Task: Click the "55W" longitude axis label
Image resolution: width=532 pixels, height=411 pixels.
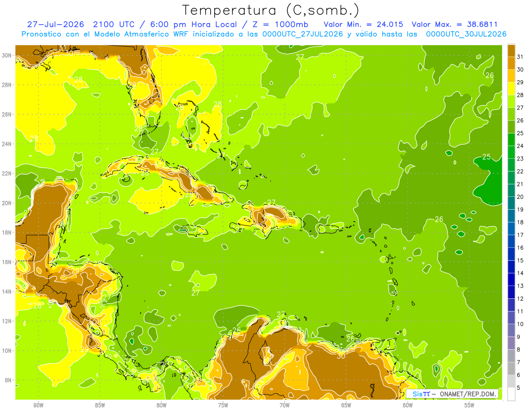Action: click(469, 405)
